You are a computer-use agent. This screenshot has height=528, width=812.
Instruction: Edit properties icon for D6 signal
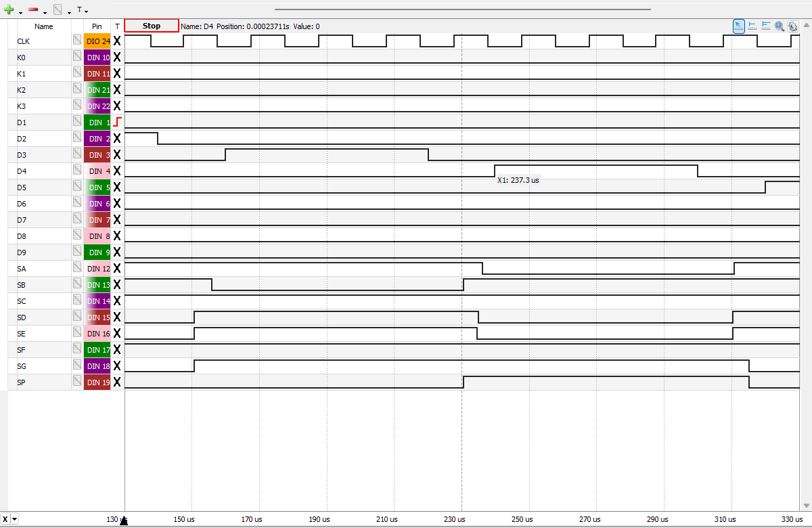(x=78, y=203)
